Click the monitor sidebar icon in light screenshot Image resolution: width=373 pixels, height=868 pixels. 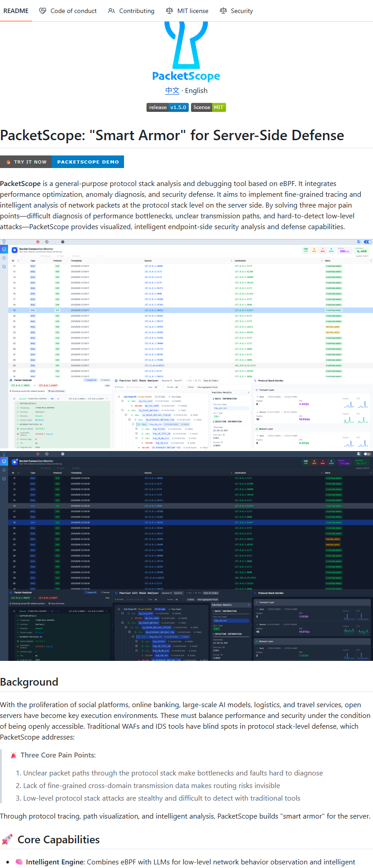4,249
